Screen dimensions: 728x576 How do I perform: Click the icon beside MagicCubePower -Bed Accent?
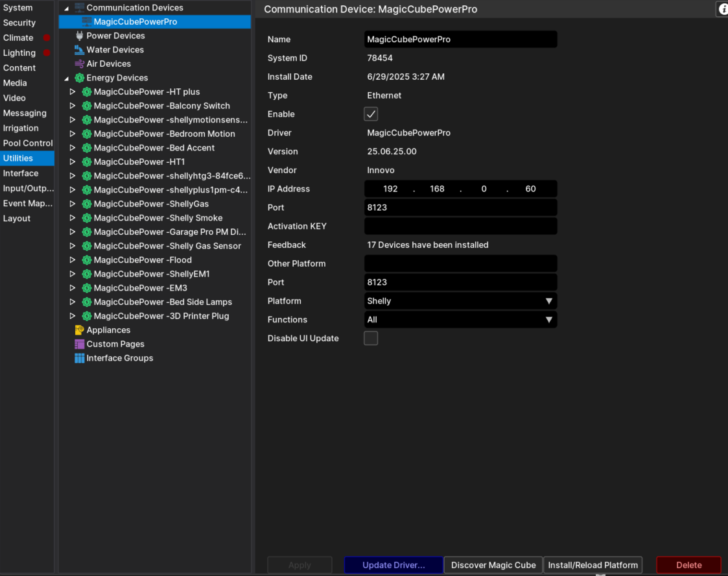[87, 148]
